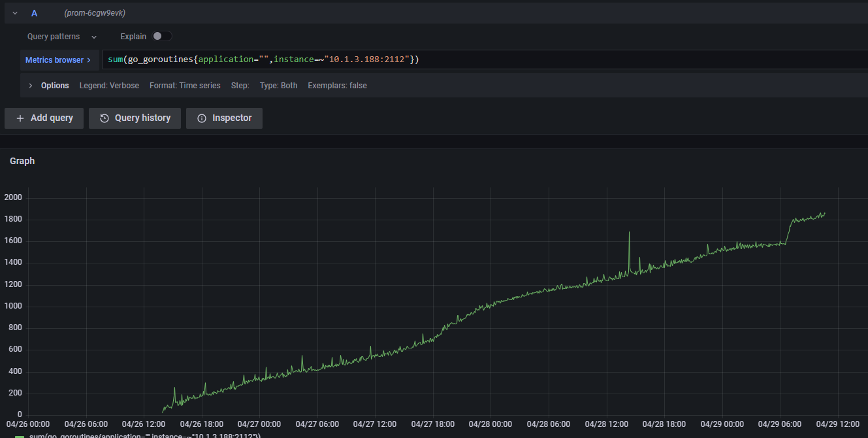This screenshot has width=868, height=438.
Task: Open the Metrics browser
Action: point(54,60)
